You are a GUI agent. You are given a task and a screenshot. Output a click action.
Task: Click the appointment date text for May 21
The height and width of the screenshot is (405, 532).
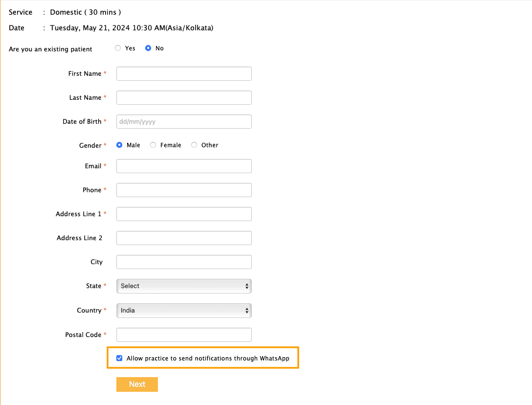coord(132,28)
